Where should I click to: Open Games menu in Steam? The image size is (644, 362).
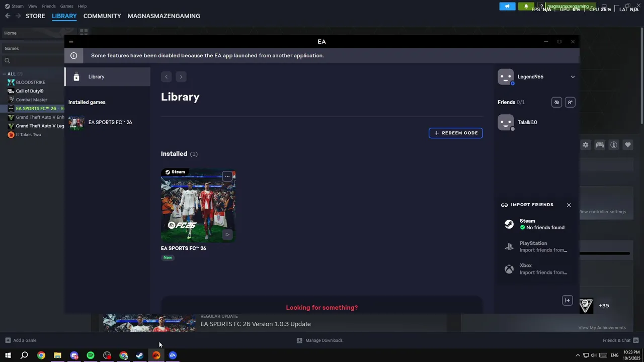[67, 6]
